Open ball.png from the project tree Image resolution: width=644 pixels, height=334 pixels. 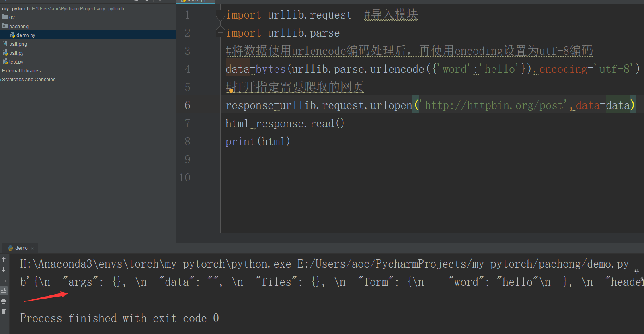click(x=18, y=44)
